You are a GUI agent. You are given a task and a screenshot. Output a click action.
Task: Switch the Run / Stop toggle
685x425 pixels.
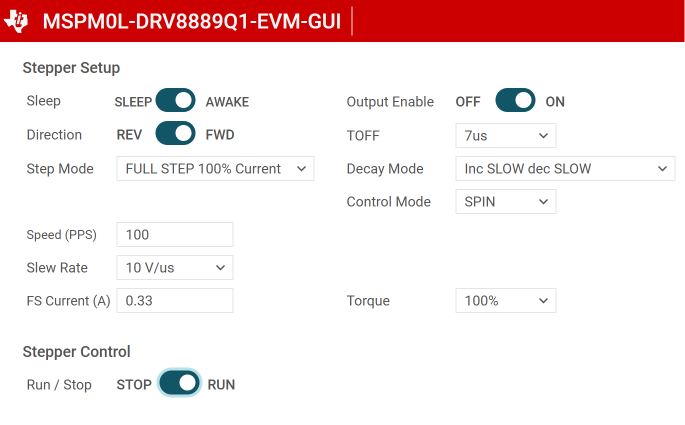tap(179, 383)
